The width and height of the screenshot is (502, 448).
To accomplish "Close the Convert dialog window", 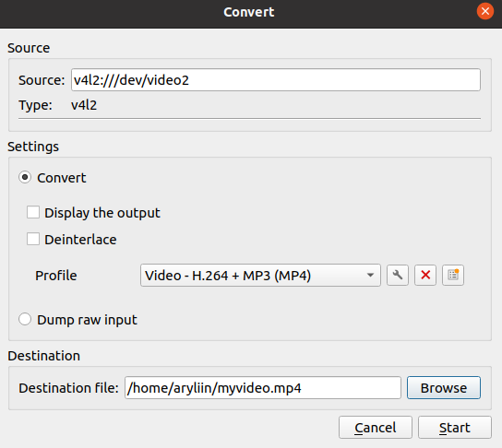I will 485,11.
